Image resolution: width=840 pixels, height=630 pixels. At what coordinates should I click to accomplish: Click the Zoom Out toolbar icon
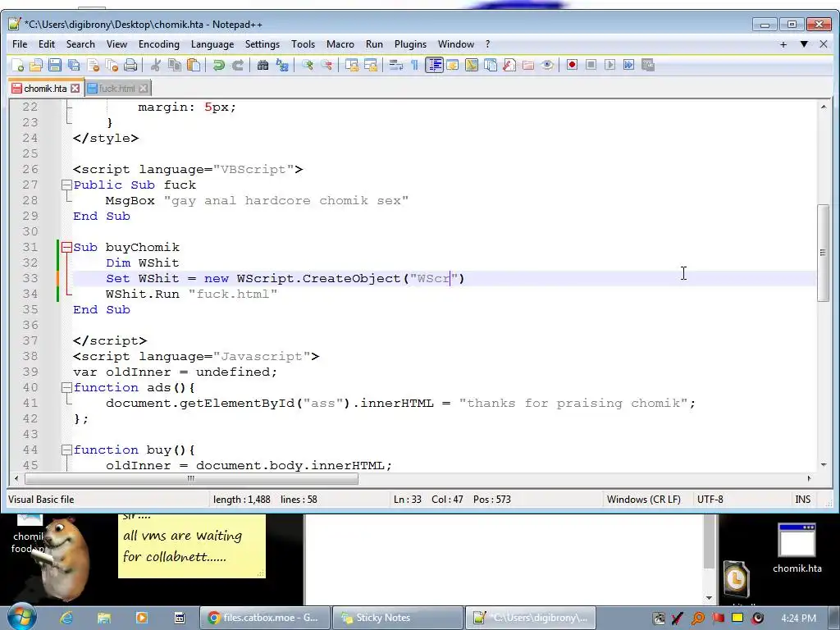[x=326, y=66]
